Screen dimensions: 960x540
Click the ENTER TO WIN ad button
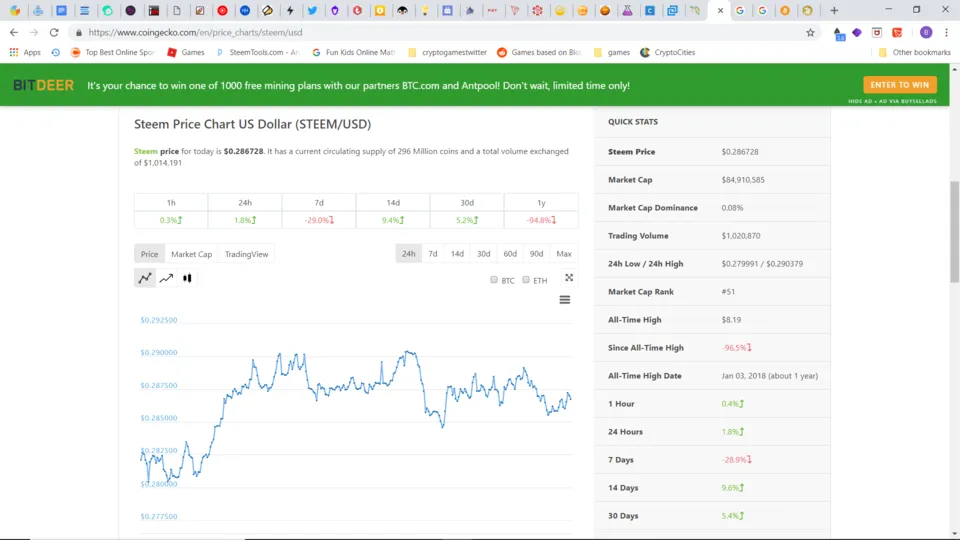click(899, 85)
